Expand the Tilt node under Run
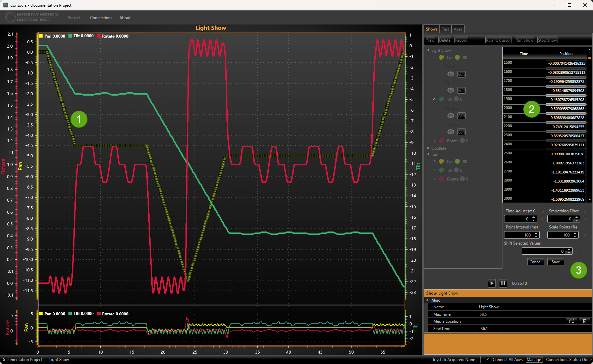 pyautogui.click(x=434, y=170)
